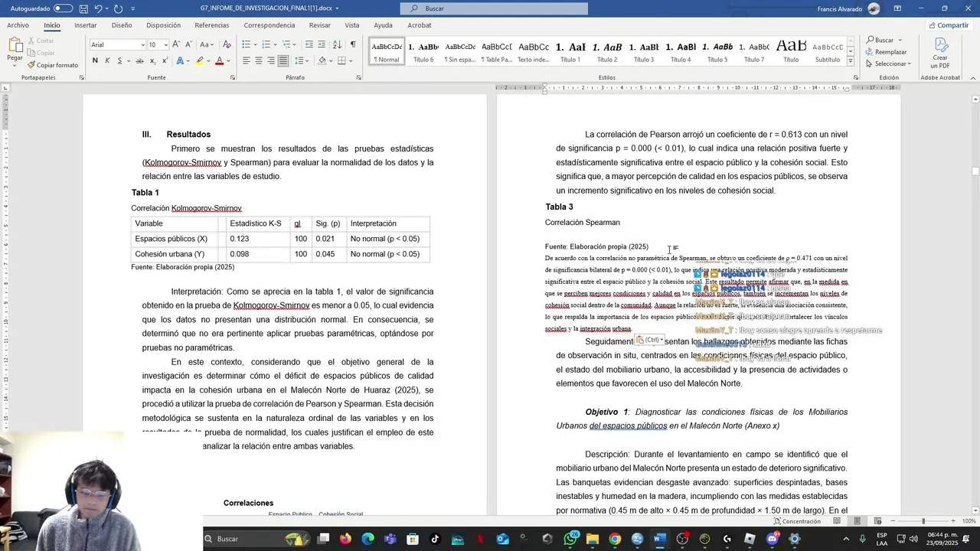Center the paragraph text
This screenshot has height=551, width=980.
(259, 60)
